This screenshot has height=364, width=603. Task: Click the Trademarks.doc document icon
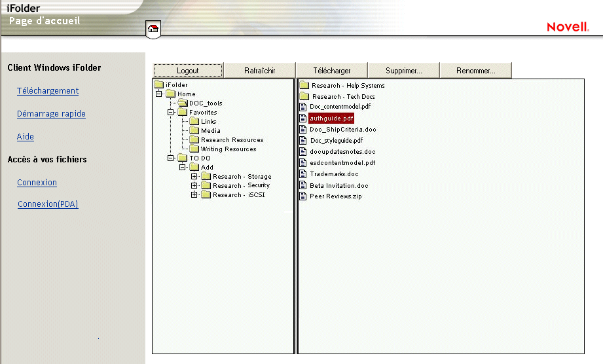[303, 174]
